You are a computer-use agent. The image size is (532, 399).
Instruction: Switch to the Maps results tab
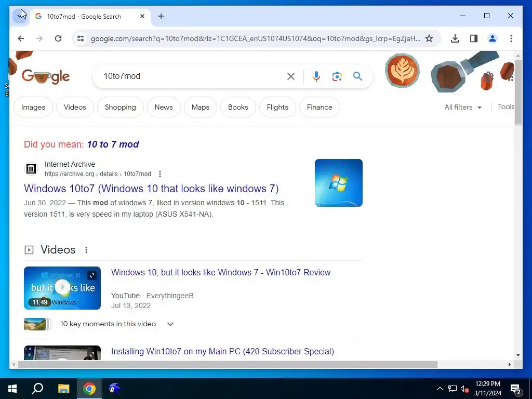coord(201,107)
